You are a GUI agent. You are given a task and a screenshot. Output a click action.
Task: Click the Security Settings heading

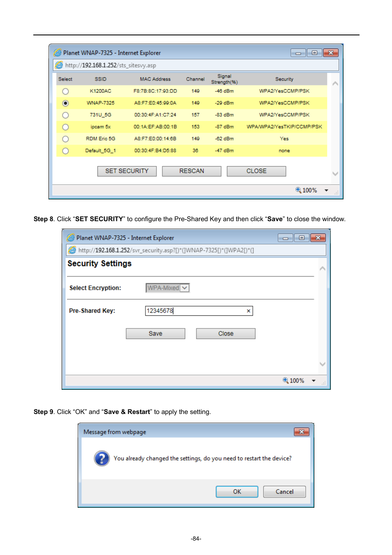pos(99,264)
